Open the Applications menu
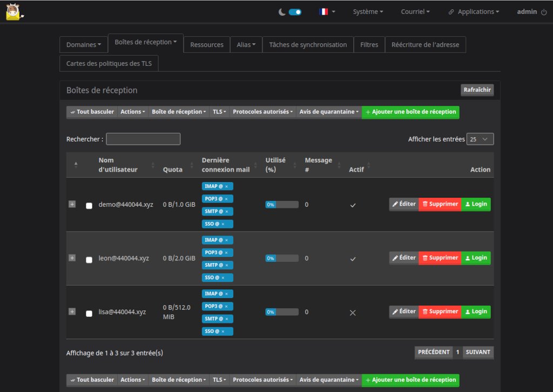The height and width of the screenshot is (392, 553). pyautogui.click(x=474, y=12)
